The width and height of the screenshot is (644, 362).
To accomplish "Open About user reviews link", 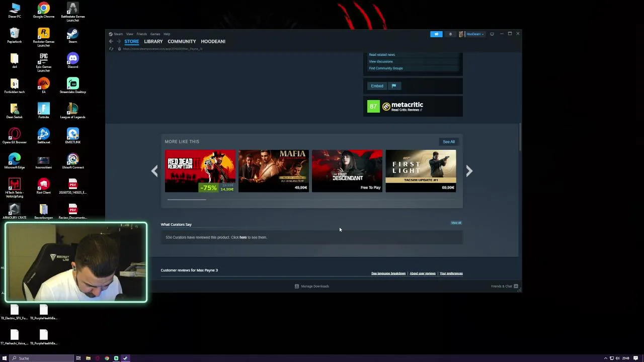I will [423, 274].
